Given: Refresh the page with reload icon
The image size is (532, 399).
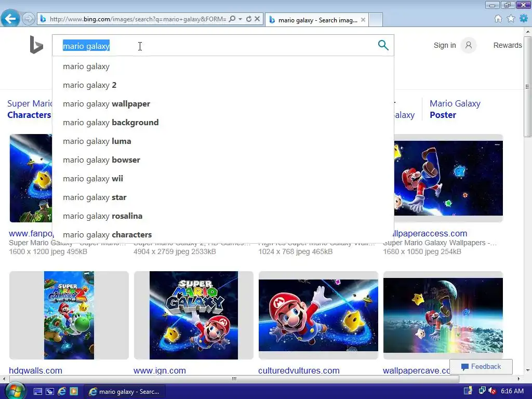Looking at the screenshot, I should 249,19.
